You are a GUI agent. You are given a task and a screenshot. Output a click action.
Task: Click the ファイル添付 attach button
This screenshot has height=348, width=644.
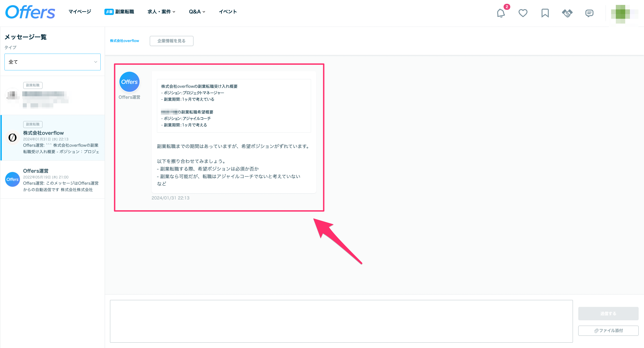click(x=608, y=331)
